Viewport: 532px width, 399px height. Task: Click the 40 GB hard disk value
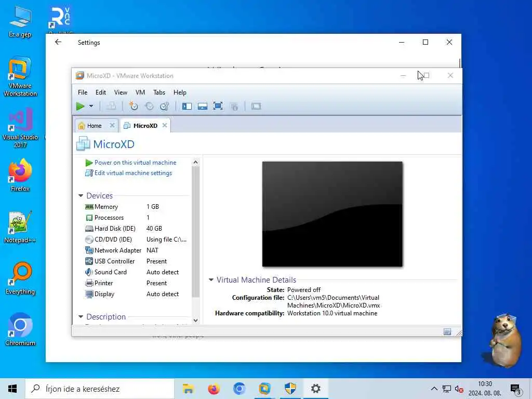pyautogui.click(x=154, y=229)
